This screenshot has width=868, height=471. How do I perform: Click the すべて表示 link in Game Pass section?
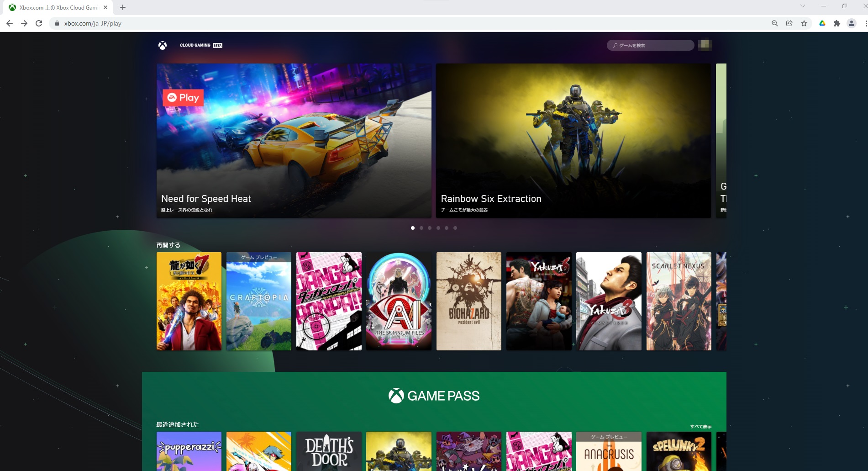(x=701, y=427)
